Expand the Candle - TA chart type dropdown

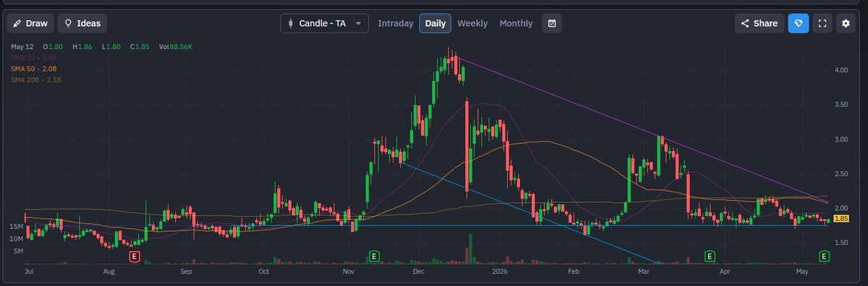point(324,23)
